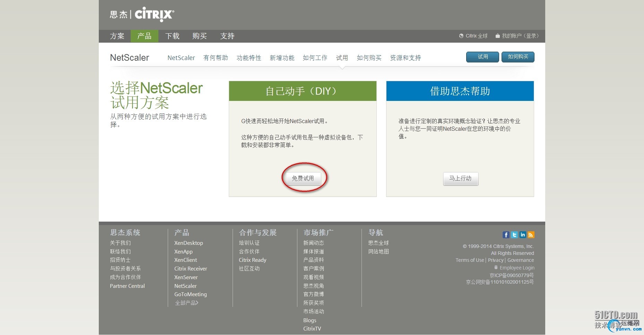
Task: Open the RSS feed icon
Action: pos(531,235)
